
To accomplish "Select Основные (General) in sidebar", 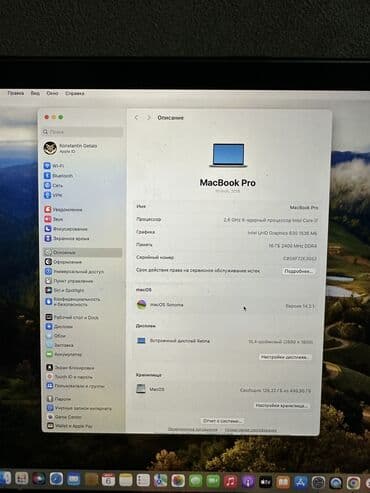I will 83,252.
